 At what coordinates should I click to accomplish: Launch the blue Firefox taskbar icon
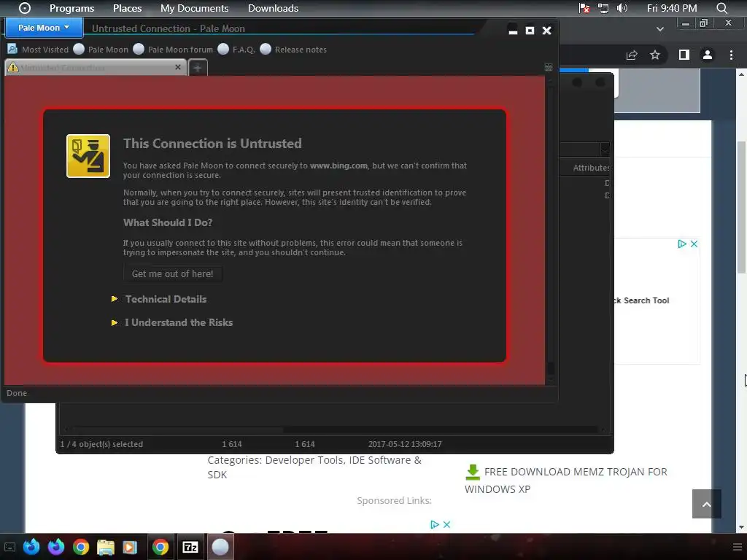pyautogui.click(x=31, y=547)
